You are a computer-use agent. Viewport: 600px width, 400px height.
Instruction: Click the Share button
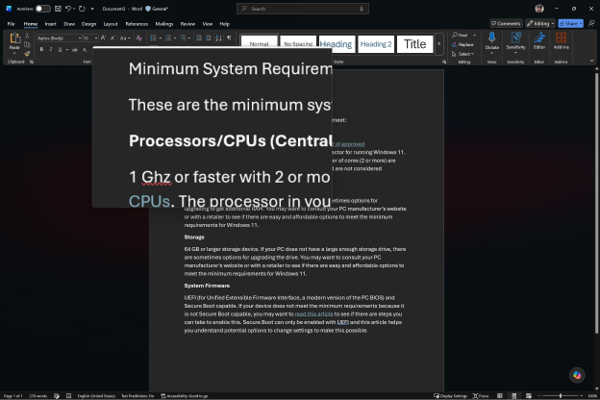tap(570, 23)
